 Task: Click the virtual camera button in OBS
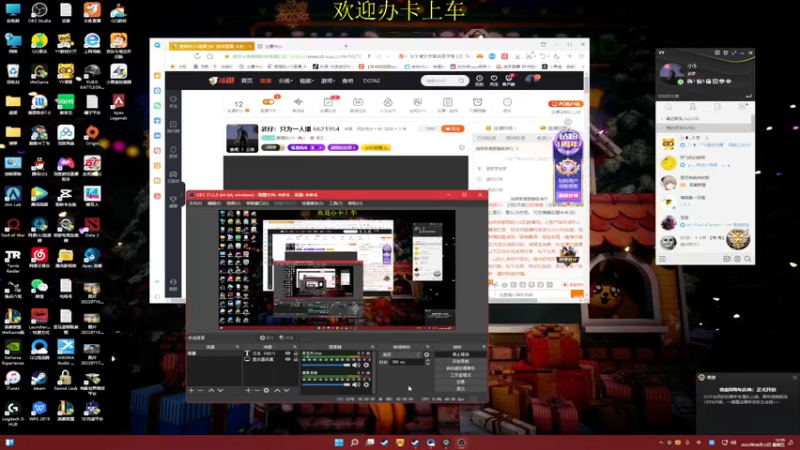pyautogui.click(x=461, y=368)
